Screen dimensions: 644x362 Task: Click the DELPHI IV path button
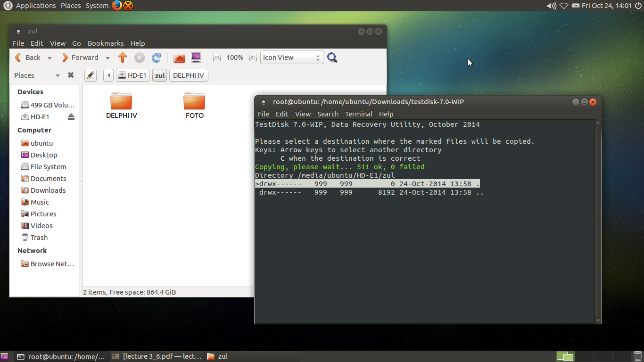pyautogui.click(x=188, y=75)
